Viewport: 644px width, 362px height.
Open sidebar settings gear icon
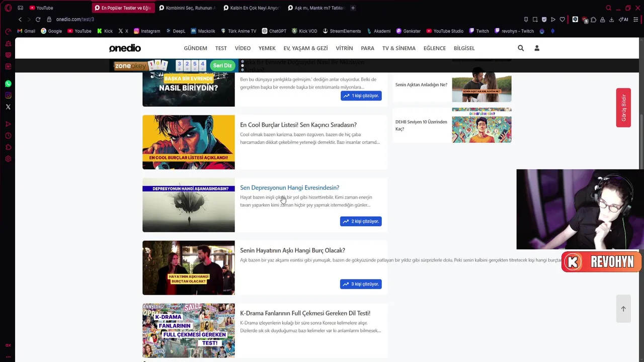[8, 159]
